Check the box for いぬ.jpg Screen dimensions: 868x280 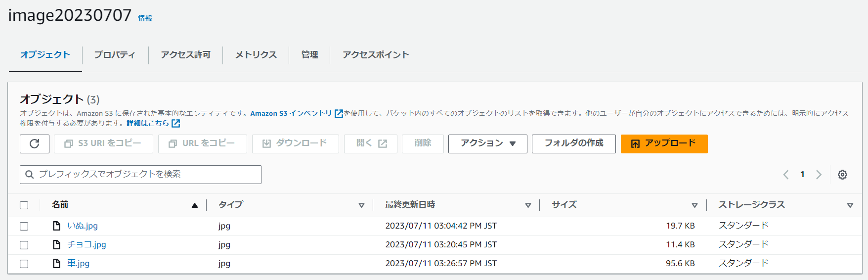click(24, 226)
